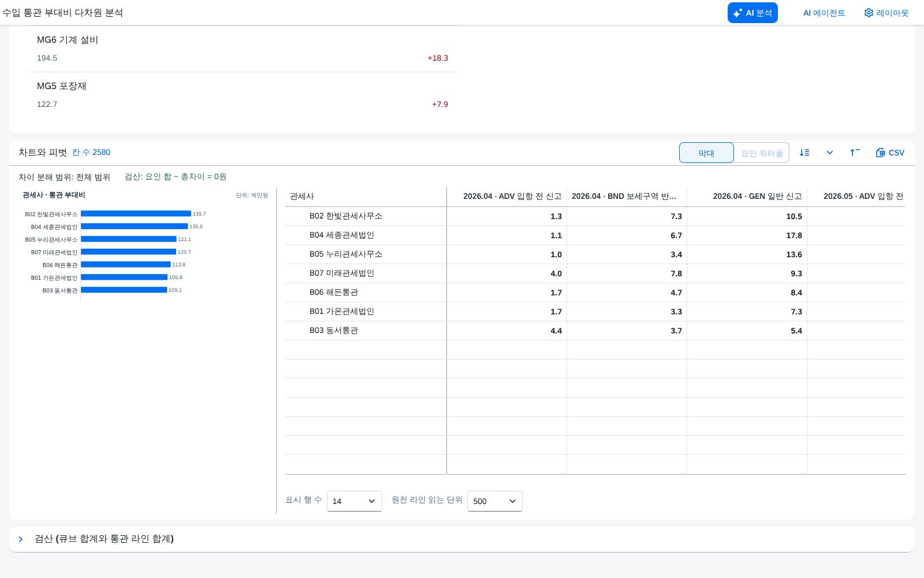Open chevron dropdown next to sort icon
Screen dimensions: 924x578
click(x=830, y=153)
